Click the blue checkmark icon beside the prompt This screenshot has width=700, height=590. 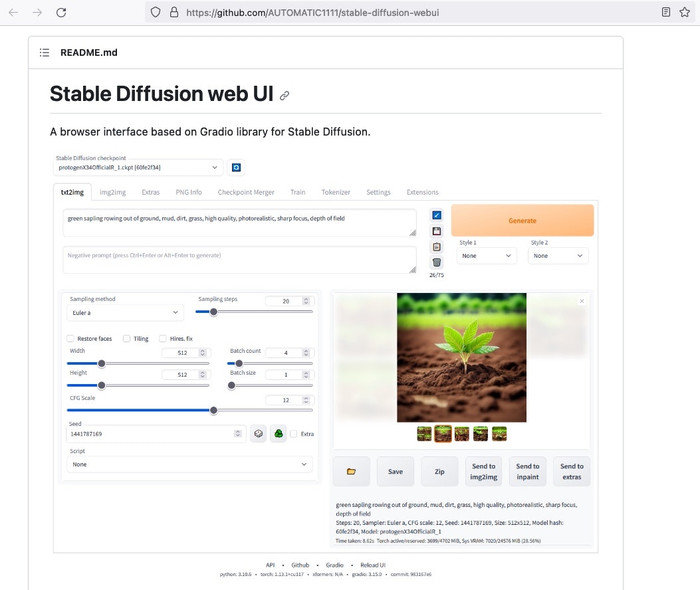[437, 215]
